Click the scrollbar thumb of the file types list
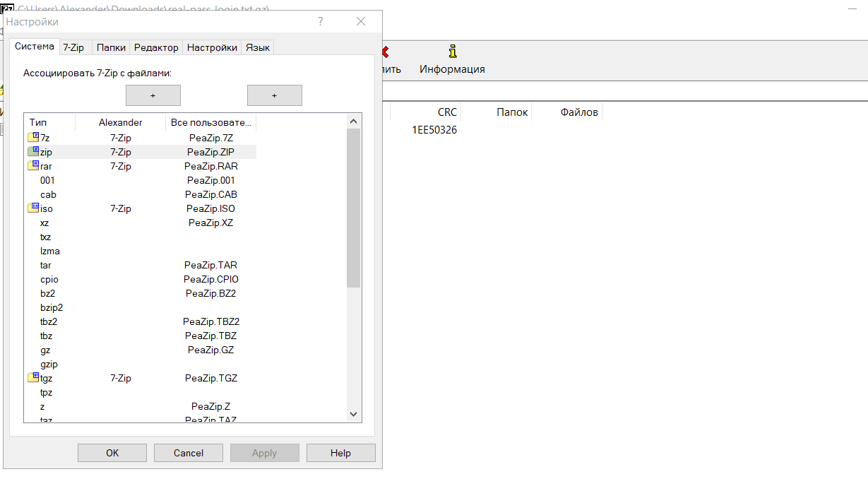The height and width of the screenshot is (503, 868). pos(354,208)
